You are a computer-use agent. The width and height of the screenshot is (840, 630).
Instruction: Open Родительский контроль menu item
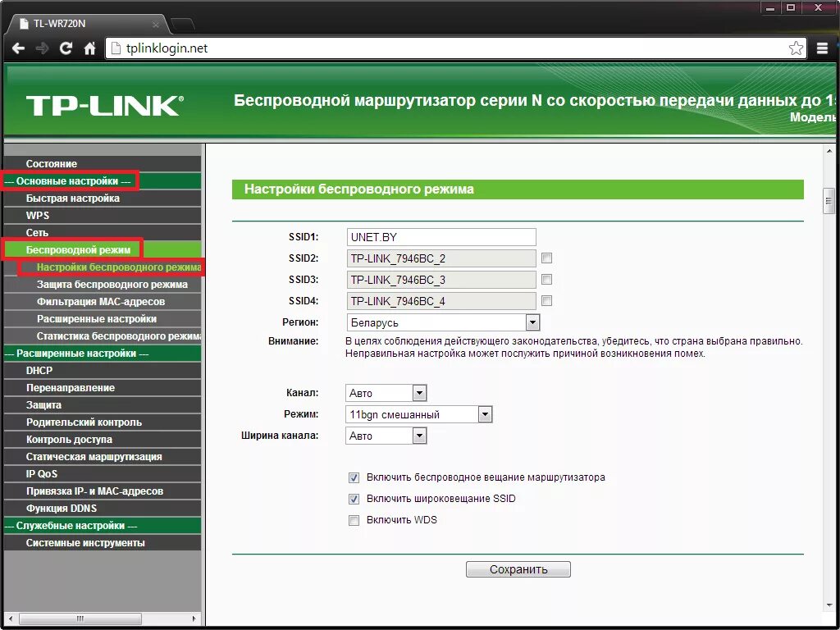click(103, 422)
